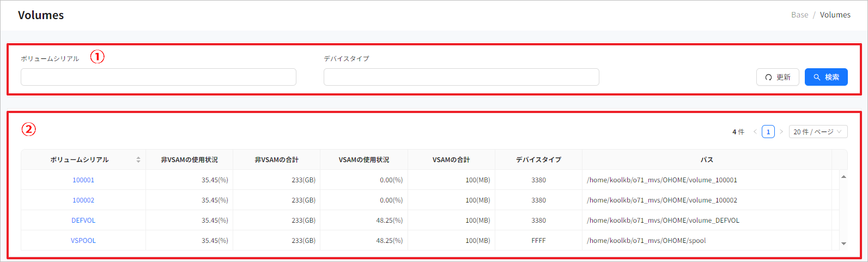The height and width of the screenshot is (262, 868).
Task: Click the Volumes page title
Action: click(x=41, y=15)
